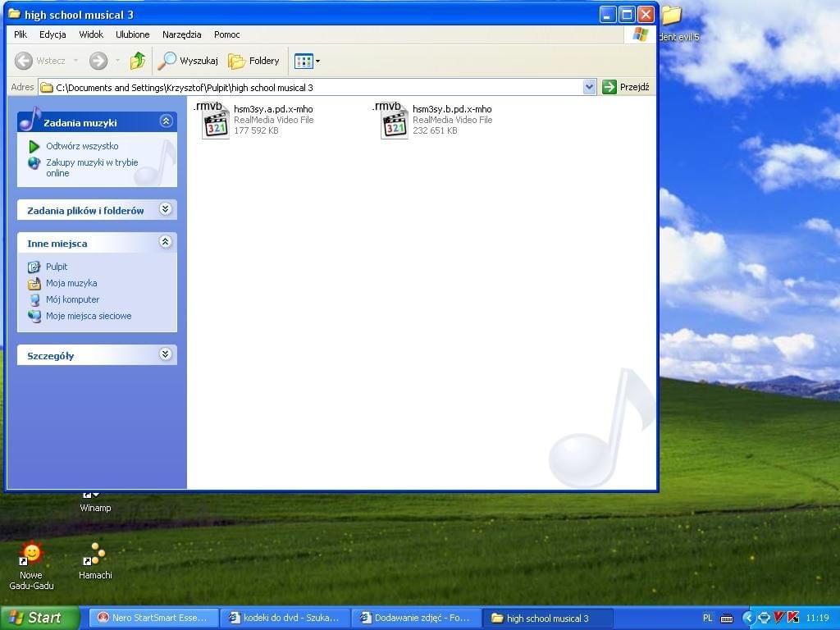Click Odtwórz wszystko link
Image resolution: width=840 pixels, height=630 pixels.
(82, 146)
